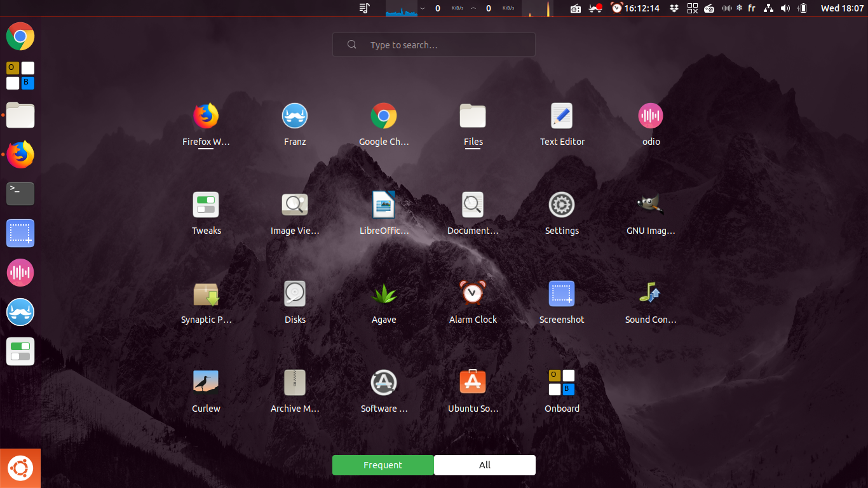868x488 pixels.
Task: Launch Franz from the dock
Action: tap(20, 312)
